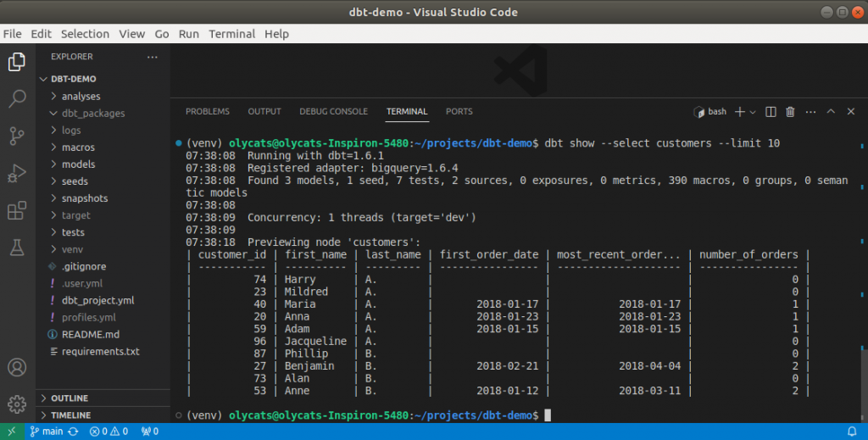Collapse the DBT-DEMO root folder
The height and width of the screenshot is (440, 868).
click(103, 79)
